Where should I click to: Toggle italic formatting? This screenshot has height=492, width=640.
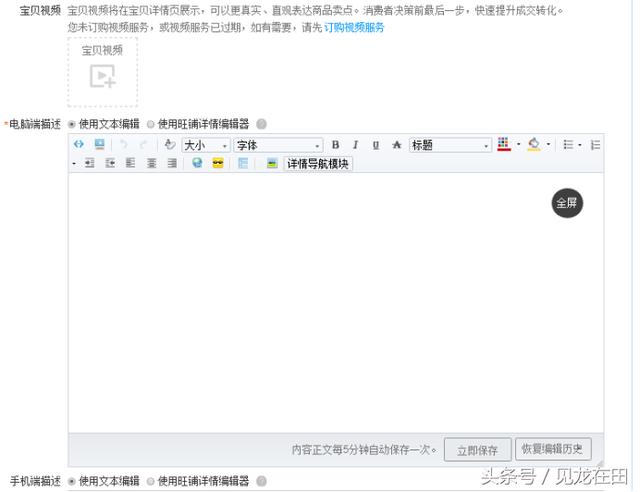[356, 145]
